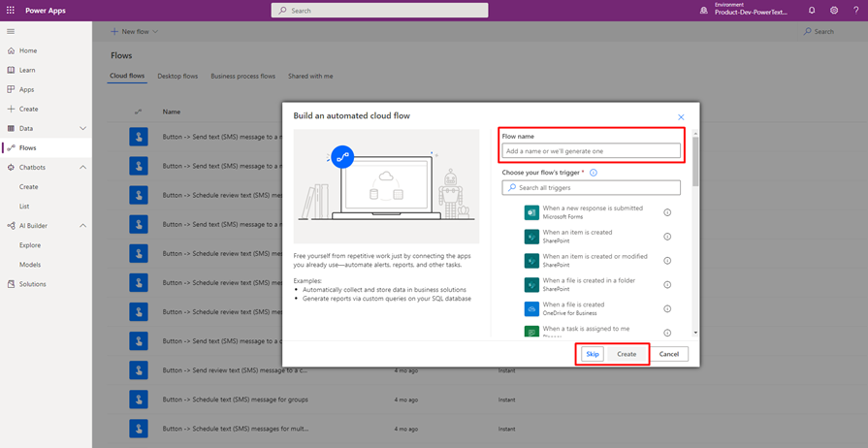868x448 pixels.
Task: Collapse the Chatbots section chevron
Action: tap(83, 167)
